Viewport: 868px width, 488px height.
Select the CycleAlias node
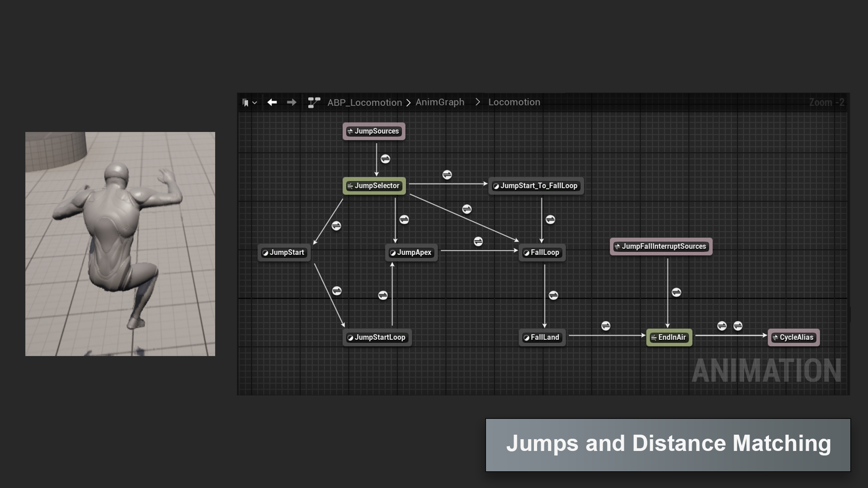(x=793, y=338)
